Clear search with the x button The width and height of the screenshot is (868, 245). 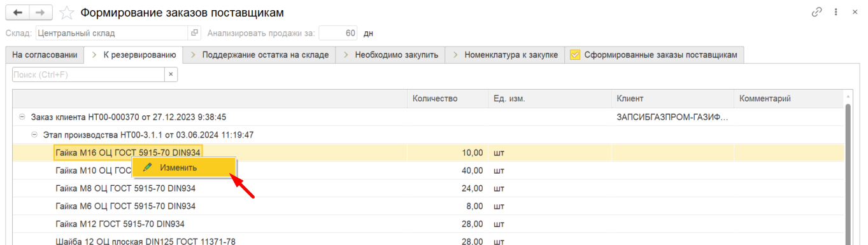pyautogui.click(x=171, y=75)
